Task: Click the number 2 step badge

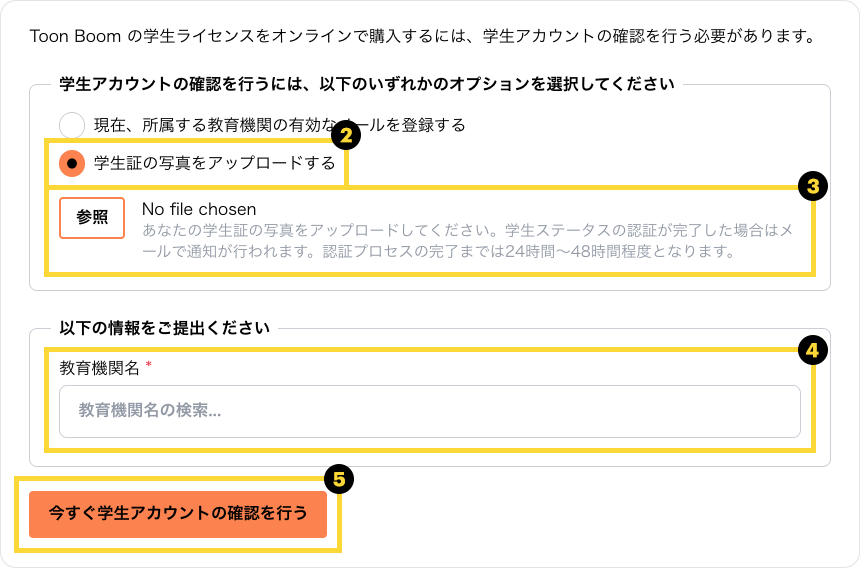Action: point(345,135)
